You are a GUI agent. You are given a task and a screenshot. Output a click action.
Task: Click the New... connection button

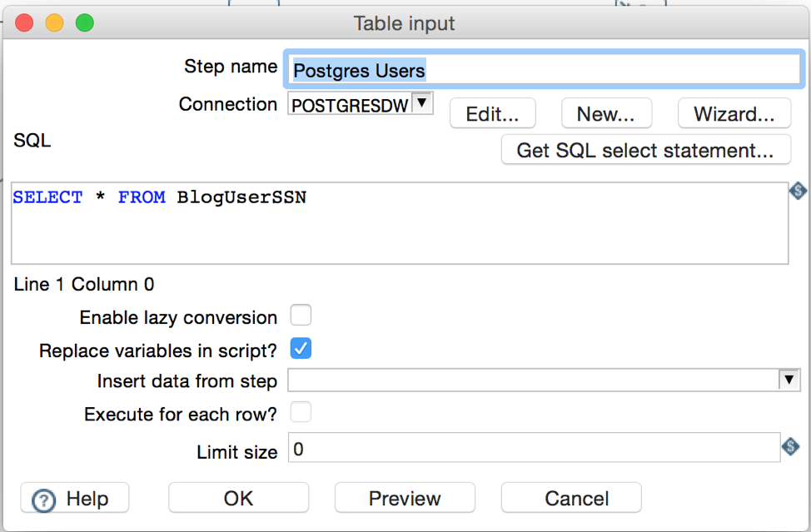point(606,113)
